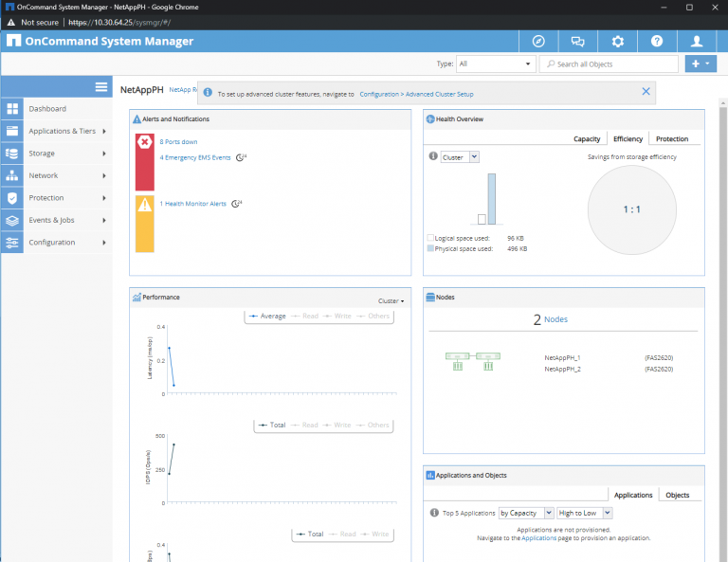Toggle the Write series in IOPS legend
Screen dimensions: 728x562
(x=337, y=426)
